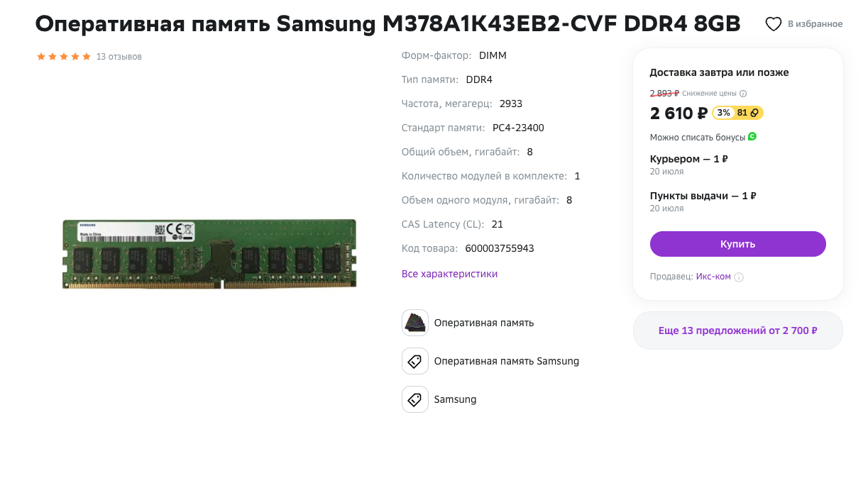Open 'Все характеристики' link

[449, 274]
